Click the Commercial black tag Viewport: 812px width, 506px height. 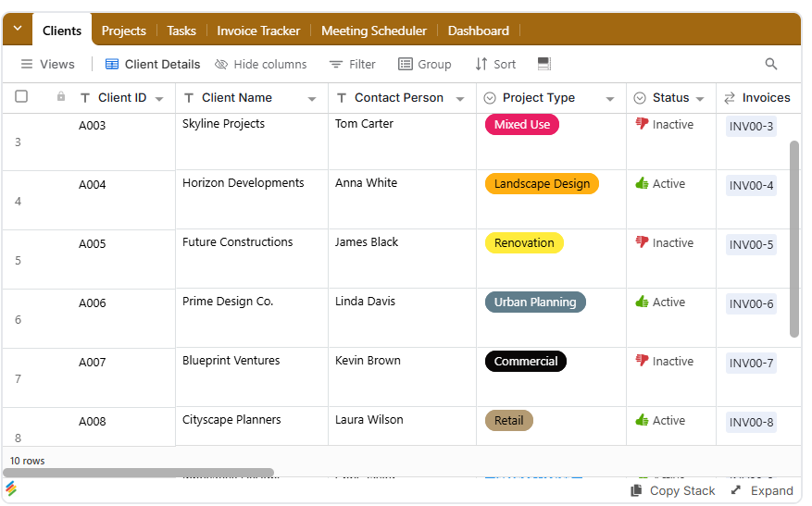pos(526,361)
